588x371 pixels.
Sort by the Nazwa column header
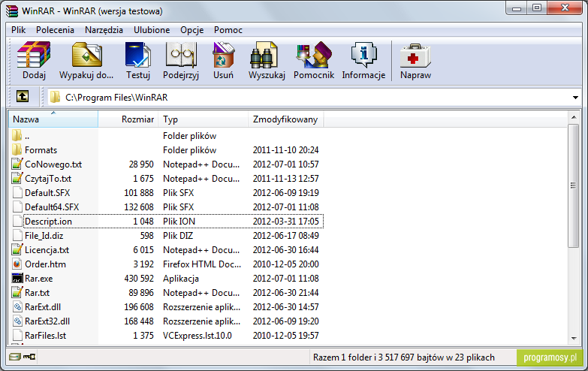53,119
